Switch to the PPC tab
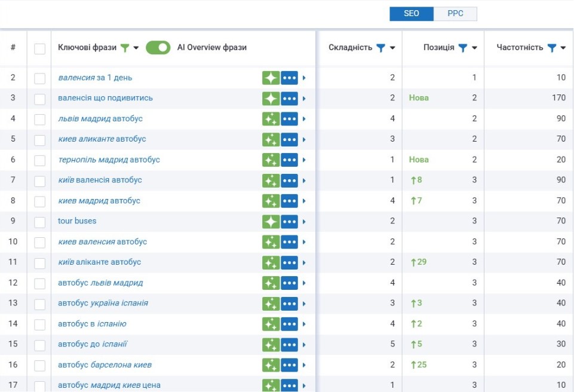Viewport: 574px width, 392px height. pos(455,14)
